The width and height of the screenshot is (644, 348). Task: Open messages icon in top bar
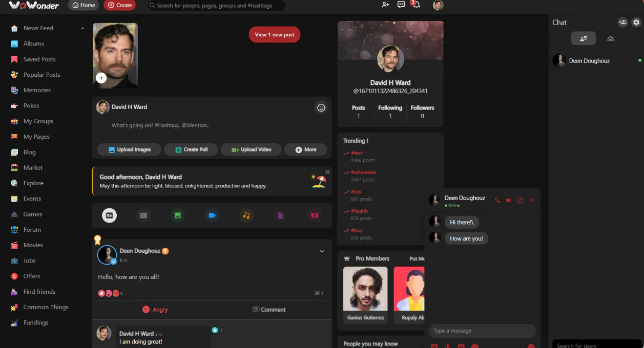point(401,5)
